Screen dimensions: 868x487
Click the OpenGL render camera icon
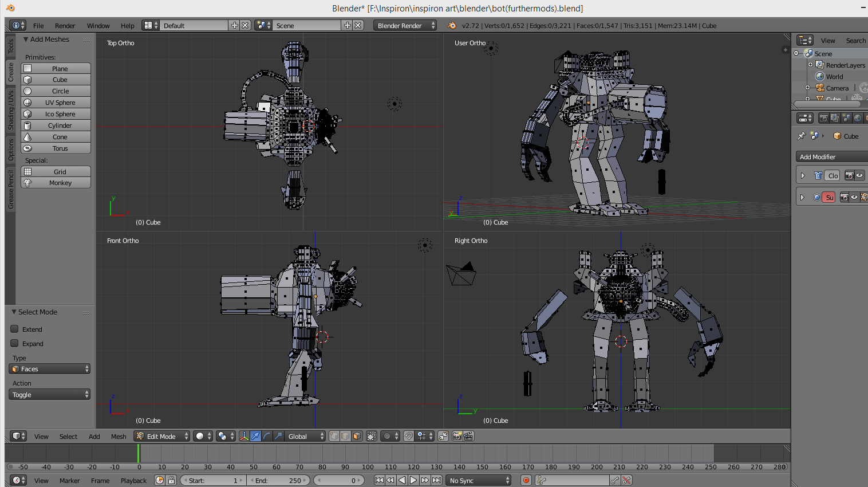click(457, 437)
